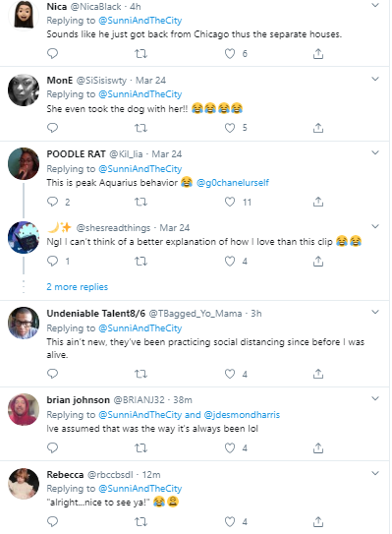Image resolution: width=392 pixels, height=534 pixels.
Task: Reply to Rebecca's 'nice to see ya' tweet
Action: [52, 521]
